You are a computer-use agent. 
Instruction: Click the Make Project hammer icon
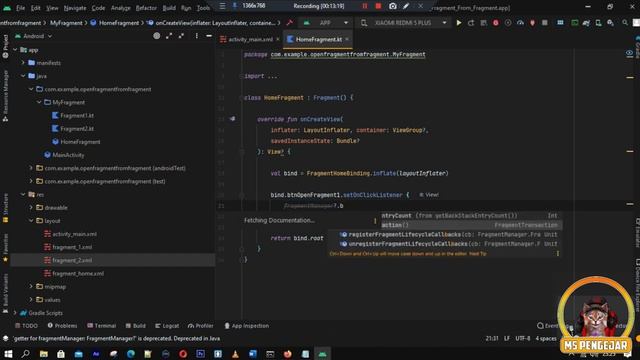click(289, 23)
